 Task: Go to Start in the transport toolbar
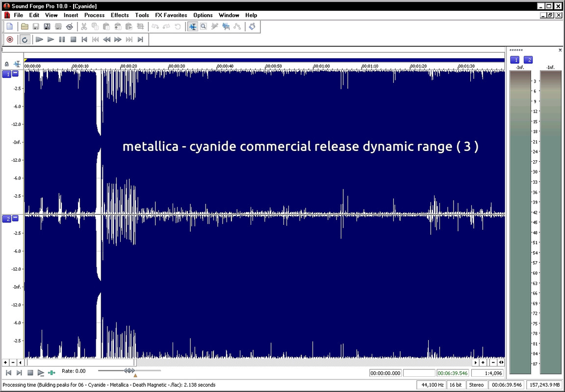click(84, 40)
